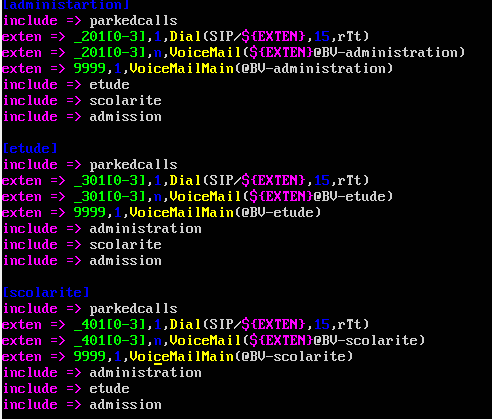Click 'include => scolarite' in the [etude] section
492x419 pixels.
coord(82,245)
